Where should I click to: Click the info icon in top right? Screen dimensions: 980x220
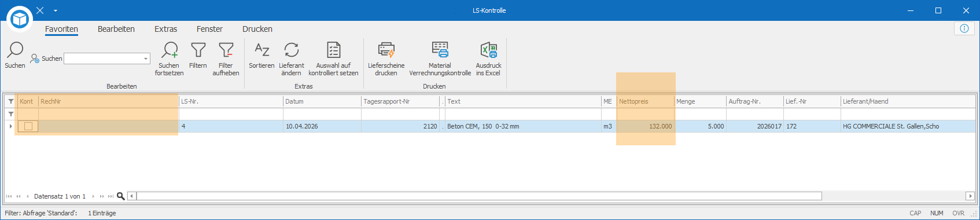click(x=964, y=28)
